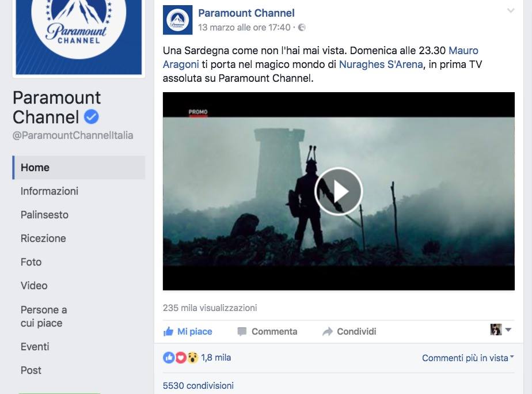Open Foto in the sidebar
Viewport: 532px width, 394px height.
(31, 262)
